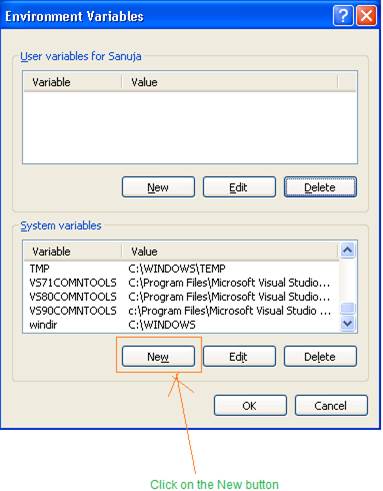Select the VS71COMNTOOLS variable row

coord(182,283)
